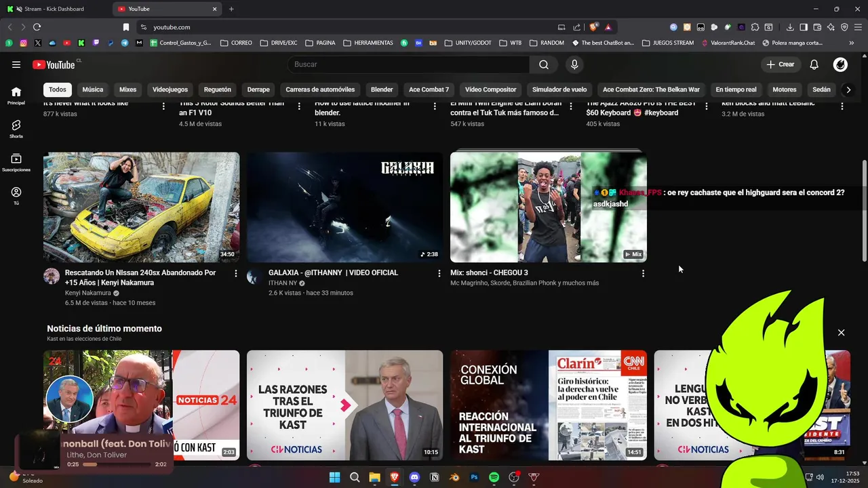Open Suscripciones in the YouTube sidebar

pyautogui.click(x=16, y=163)
